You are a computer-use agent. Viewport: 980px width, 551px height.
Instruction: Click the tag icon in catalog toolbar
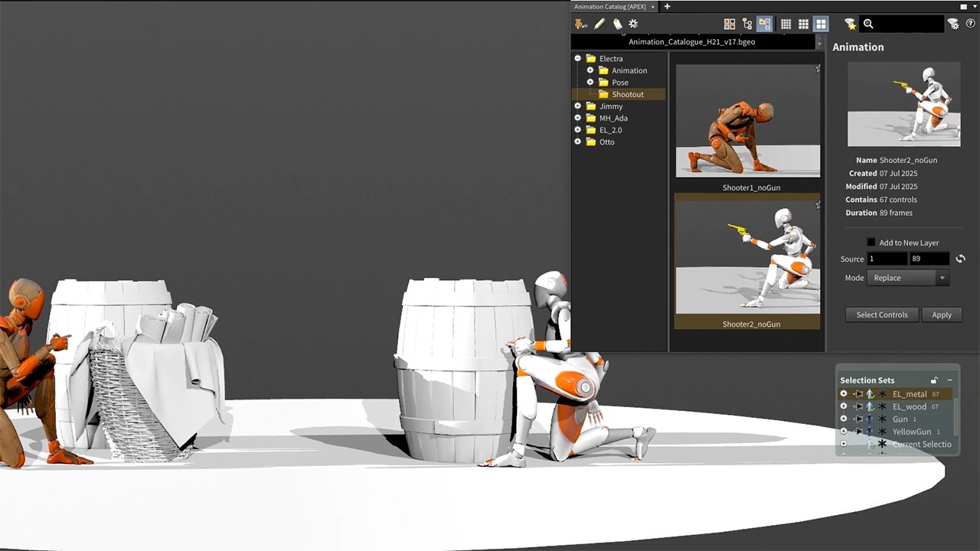(x=617, y=24)
